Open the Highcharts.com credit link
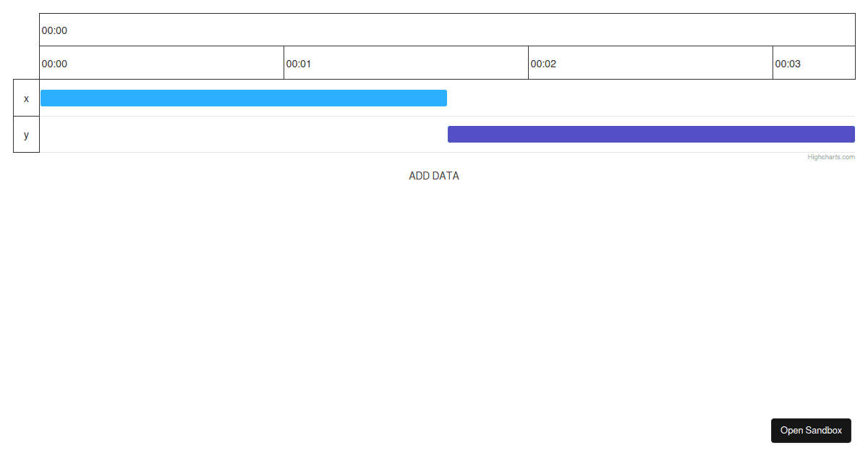This screenshot has height=456, width=868. tap(831, 156)
